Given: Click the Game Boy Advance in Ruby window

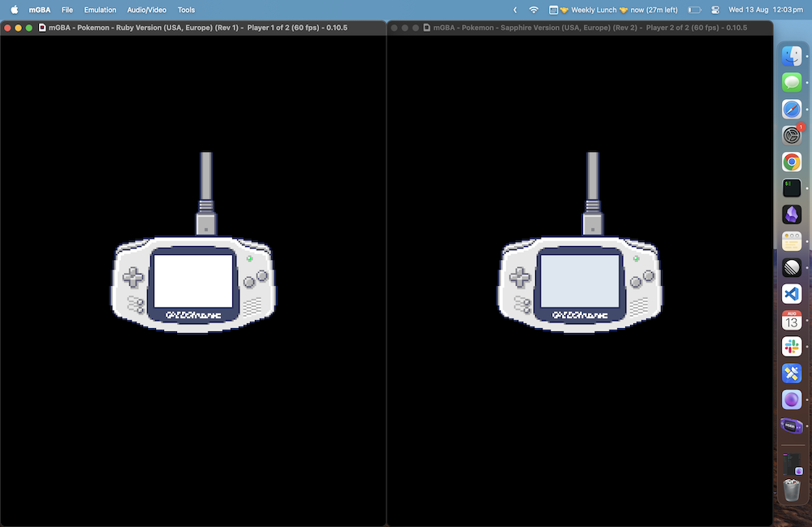Looking at the screenshot, I should click(x=193, y=285).
